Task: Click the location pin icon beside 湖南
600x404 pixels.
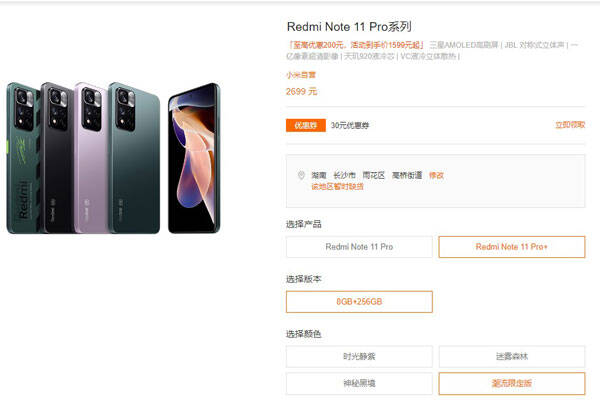Action: pyautogui.click(x=301, y=175)
